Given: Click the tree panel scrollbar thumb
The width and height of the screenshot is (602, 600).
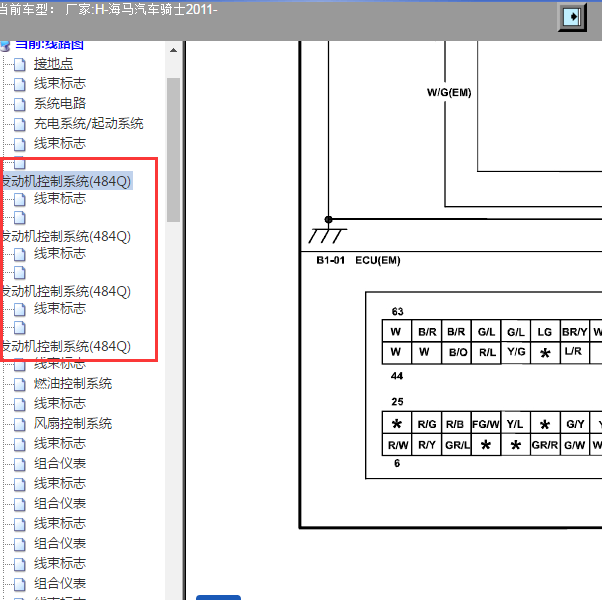Looking at the screenshot, I should tap(173, 150).
